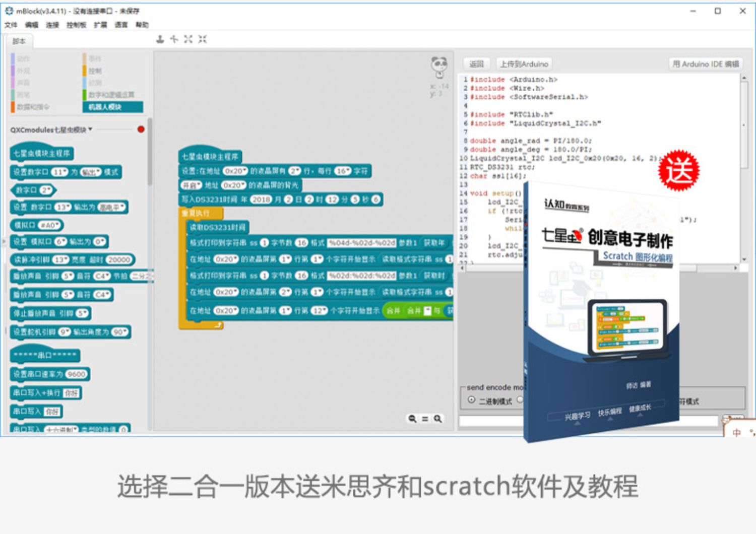Select the stamp duplicate tool
756x534 pixels.
160,39
